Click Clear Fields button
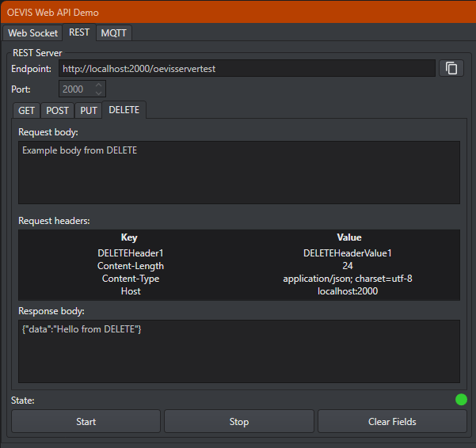This screenshot has width=476, height=448. (392, 421)
